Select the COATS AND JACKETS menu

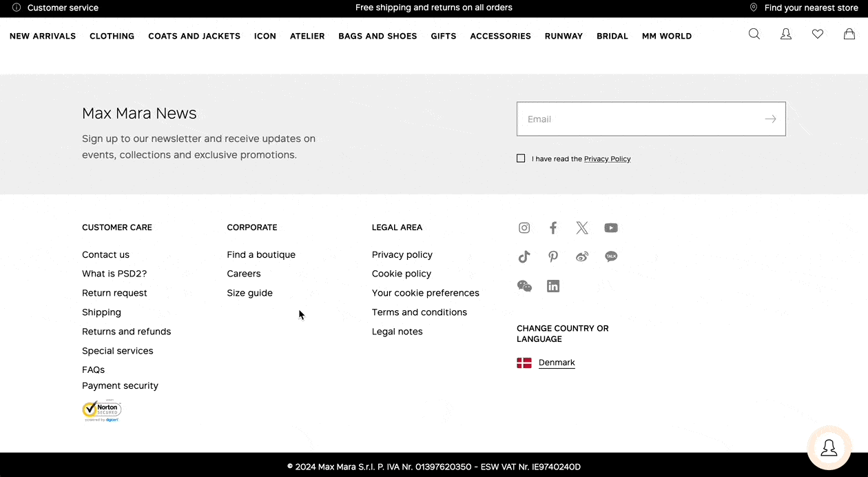pyautogui.click(x=194, y=36)
